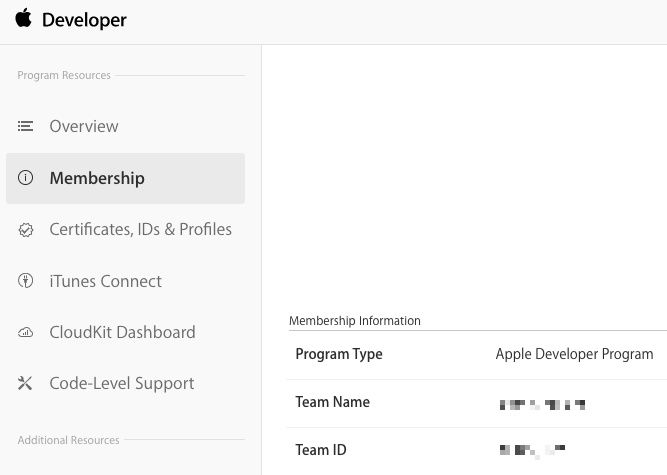Click the Program Resources heading
This screenshot has height=475, width=667.
point(64,75)
